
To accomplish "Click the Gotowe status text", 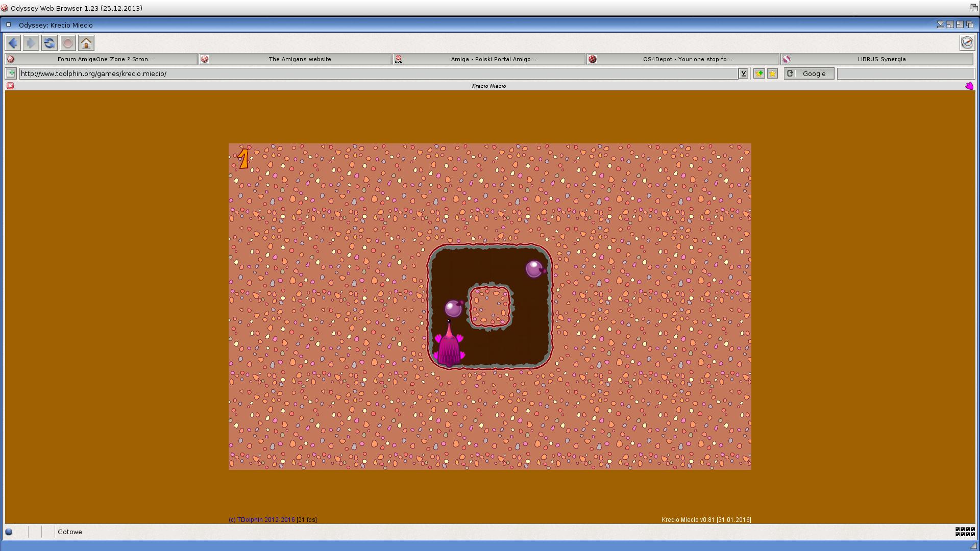I will 70,532.
